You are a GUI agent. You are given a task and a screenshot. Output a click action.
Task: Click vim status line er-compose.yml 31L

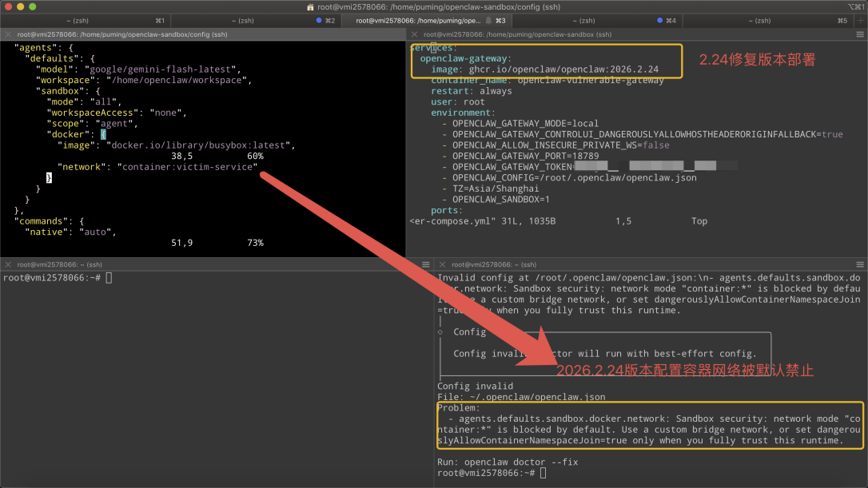point(483,221)
